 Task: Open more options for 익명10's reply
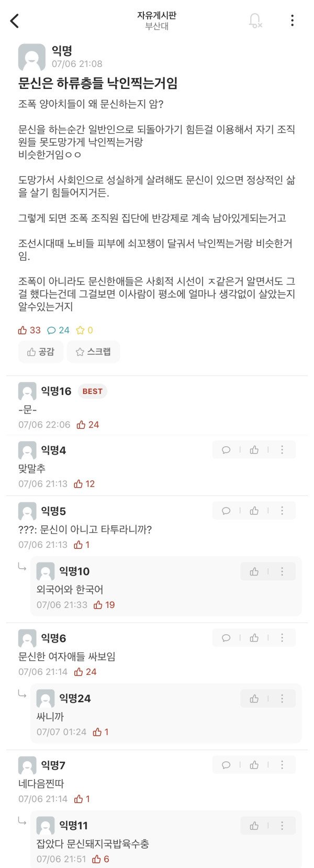(282, 571)
